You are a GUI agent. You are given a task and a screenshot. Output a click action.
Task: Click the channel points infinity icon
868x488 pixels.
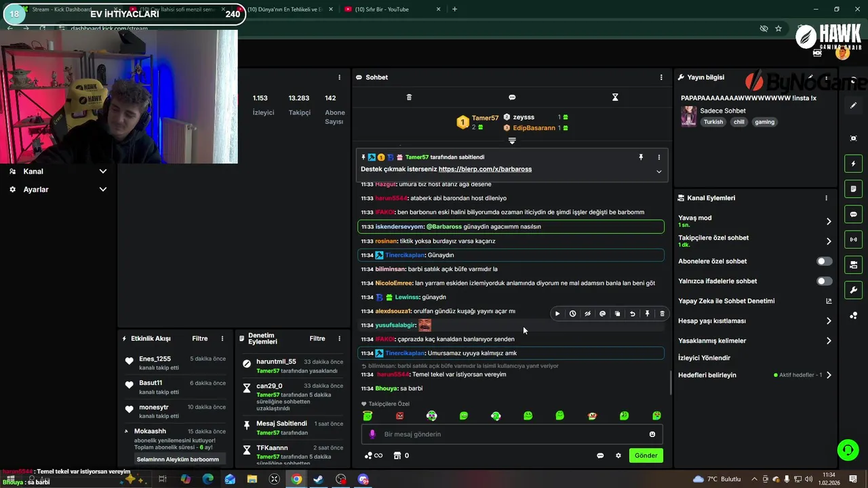point(374,455)
